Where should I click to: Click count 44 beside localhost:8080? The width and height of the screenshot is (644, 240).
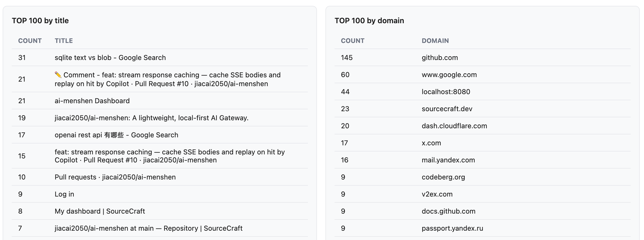pos(345,92)
